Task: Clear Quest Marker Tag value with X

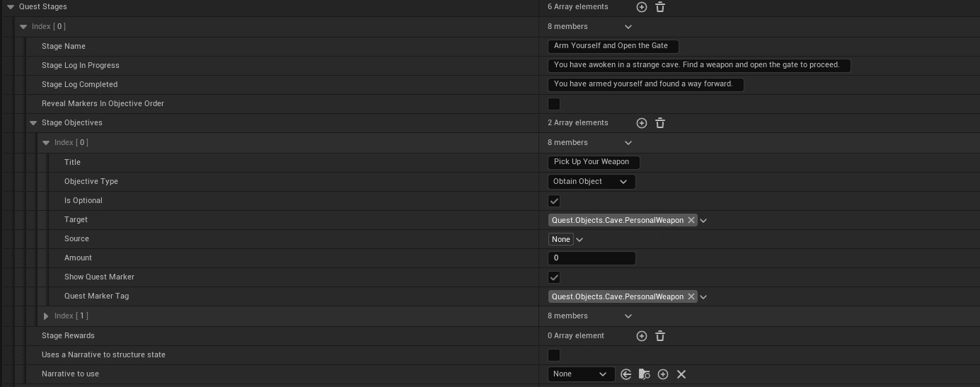Action: point(691,296)
